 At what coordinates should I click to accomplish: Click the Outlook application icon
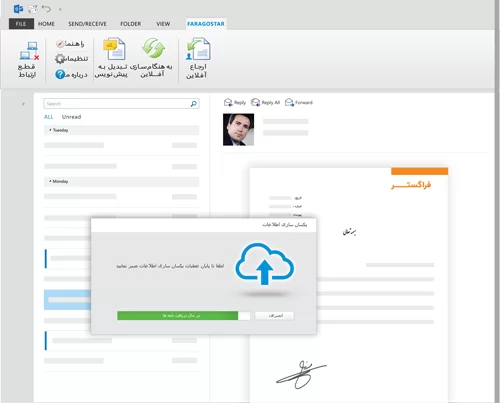point(18,9)
